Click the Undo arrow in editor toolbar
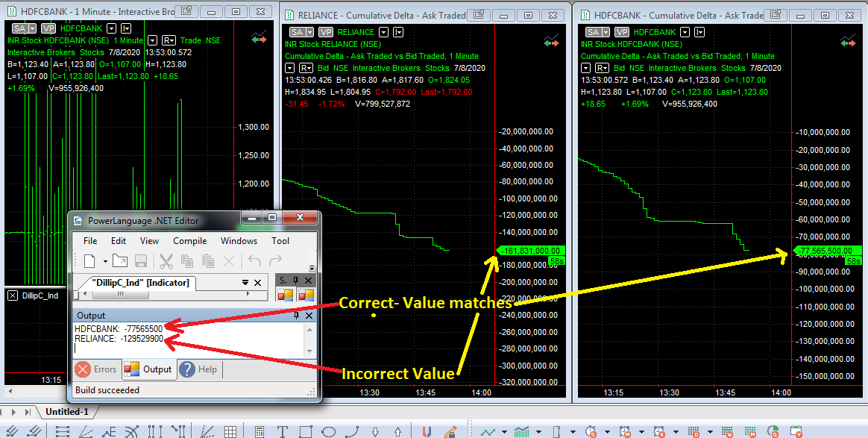868x438 pixels. coord(254,260)
